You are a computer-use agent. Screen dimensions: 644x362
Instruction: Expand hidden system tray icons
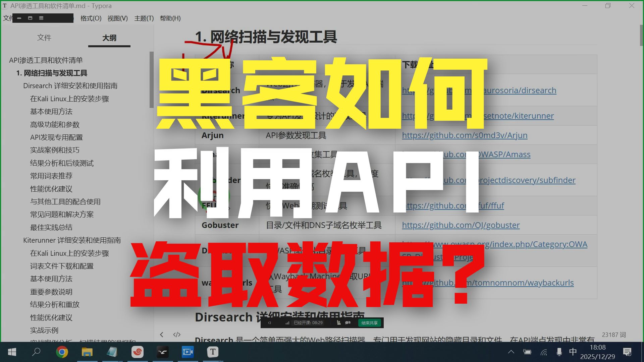[511, 352]
